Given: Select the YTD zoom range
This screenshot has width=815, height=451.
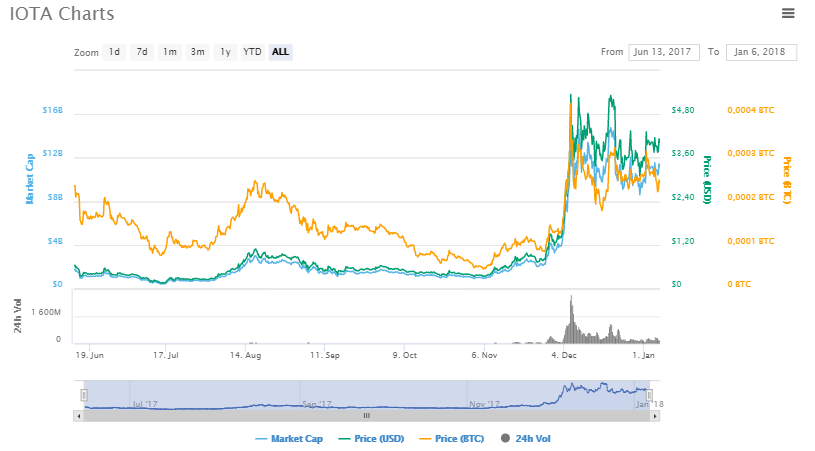Looking at the screenshot, I should coord(253,52).
